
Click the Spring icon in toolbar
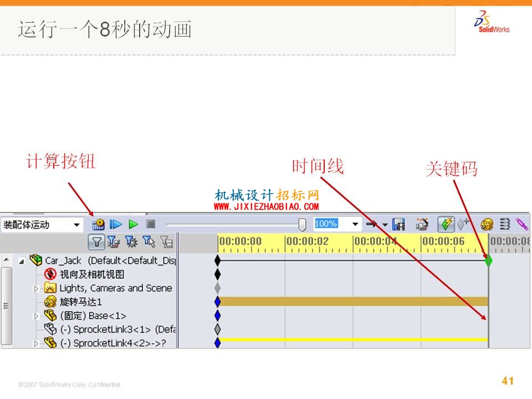coord(505,224)
